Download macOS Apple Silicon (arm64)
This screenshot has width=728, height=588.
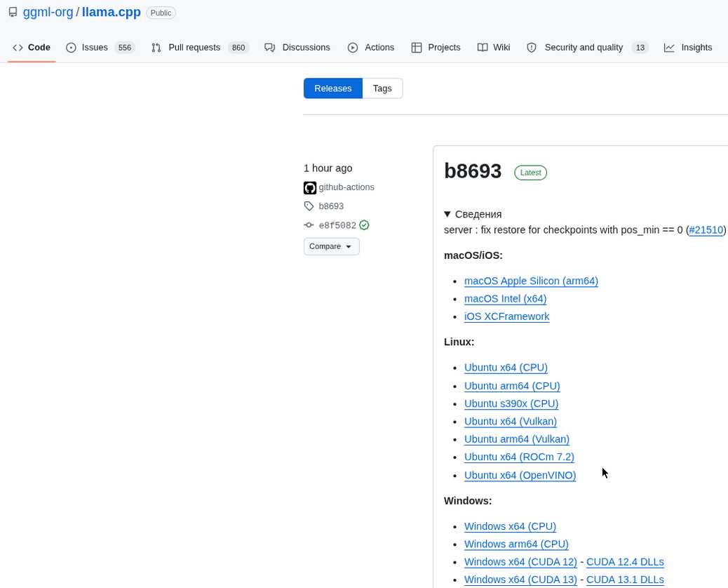coord(531,281)
